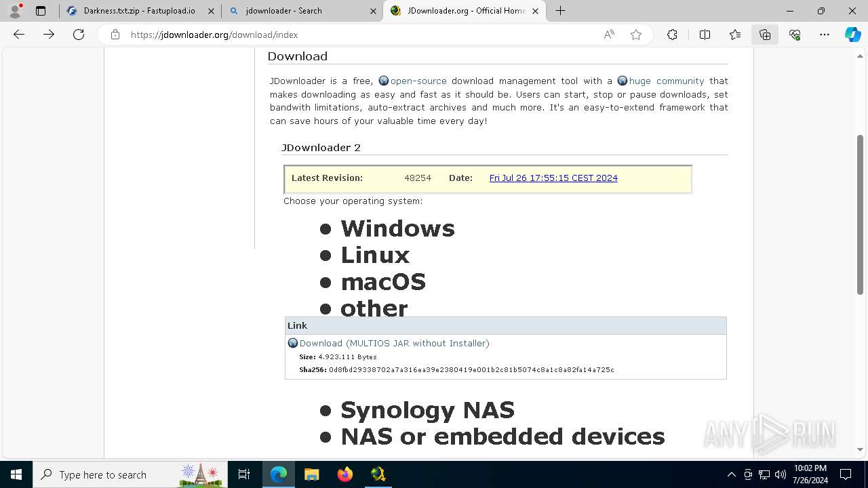Click the scrollbar up arrow
868x488 pixels.
click(x=860, y=55)
